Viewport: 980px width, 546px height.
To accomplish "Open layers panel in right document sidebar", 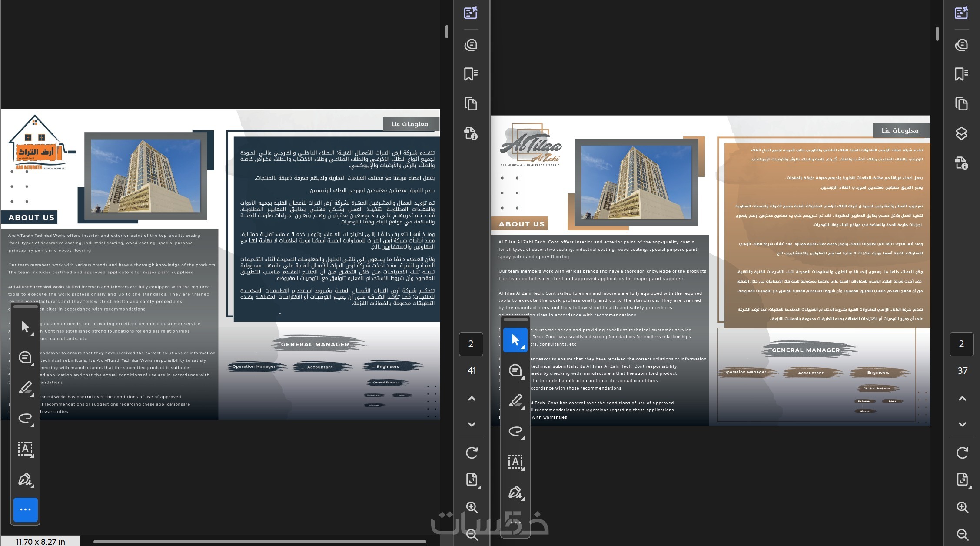I will click(x=961, y=133).
